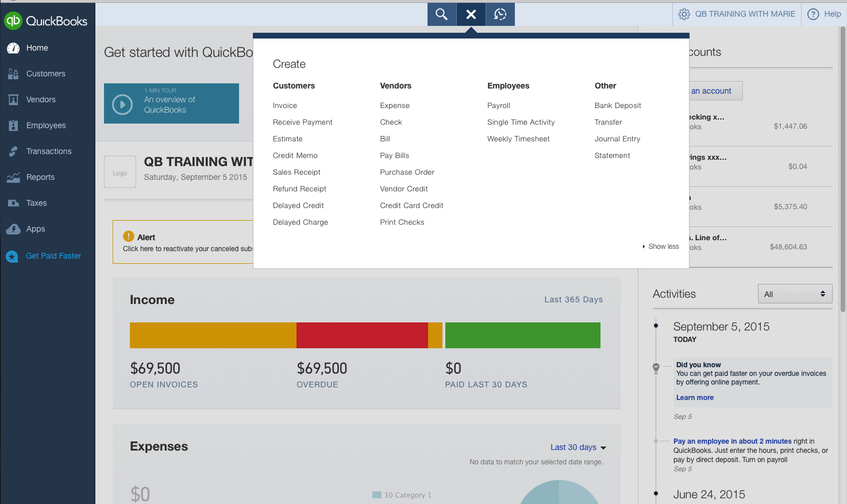Select Bank Deposit under Other
Screen dimensions: 847x504
[x=618, y=106]
